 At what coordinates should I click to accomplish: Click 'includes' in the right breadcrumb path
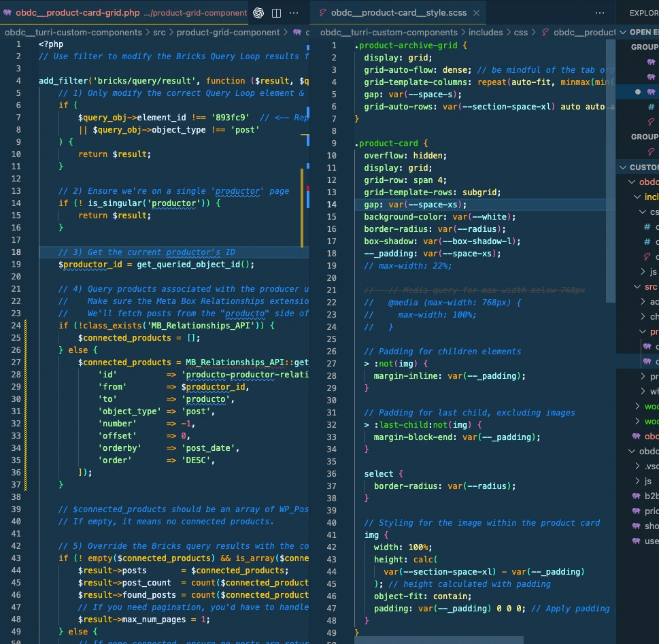(486, 32)
